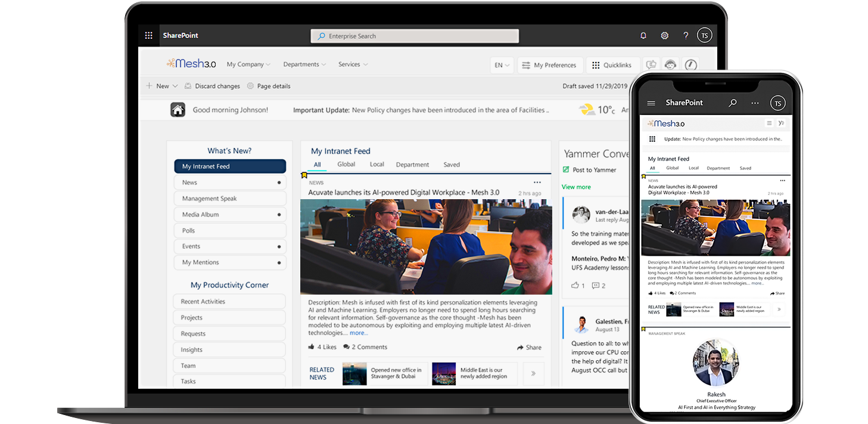This screenshot has height=424, width=868.
Task: Show more related news on laptop
Action: (x=533, y=374)
